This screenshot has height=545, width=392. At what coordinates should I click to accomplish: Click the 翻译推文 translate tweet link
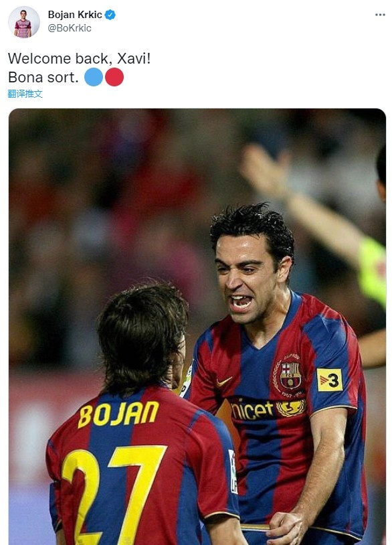25,94
